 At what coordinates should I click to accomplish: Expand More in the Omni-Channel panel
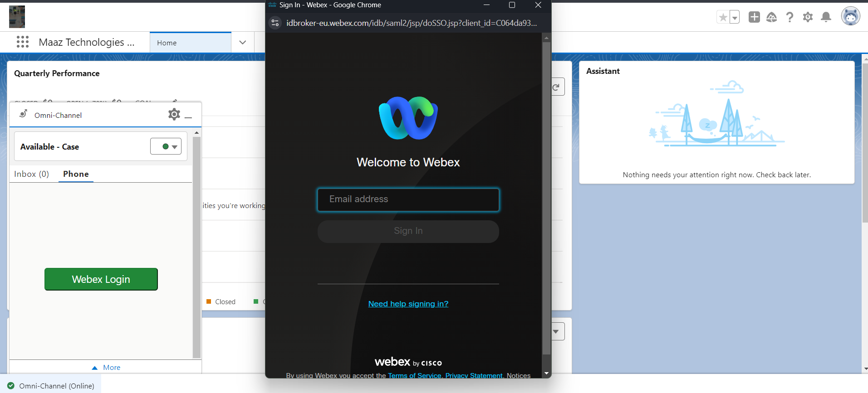pyautogui.click(x=107, y=368)
